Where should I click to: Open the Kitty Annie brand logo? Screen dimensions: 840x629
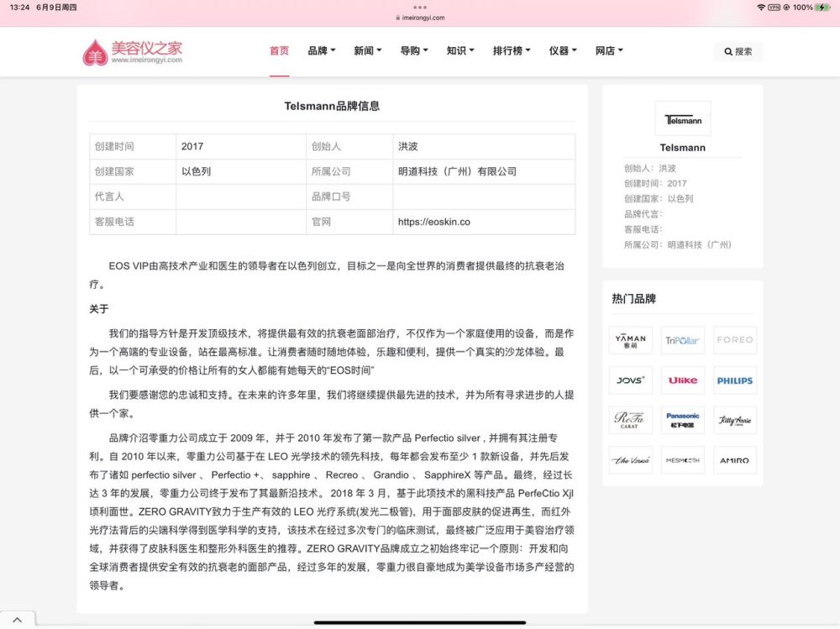click(x=735, y=420)
